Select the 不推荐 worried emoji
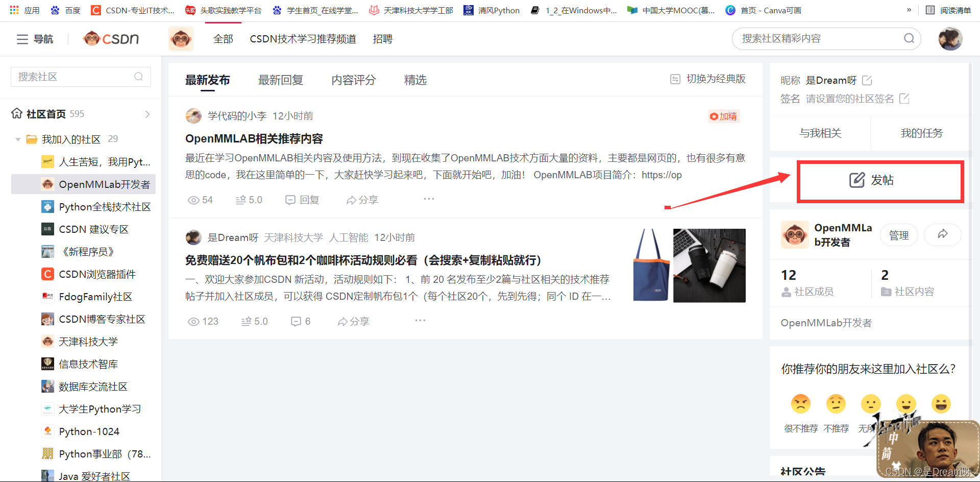This screenshot has height=482, width=980. pos(836,404)
